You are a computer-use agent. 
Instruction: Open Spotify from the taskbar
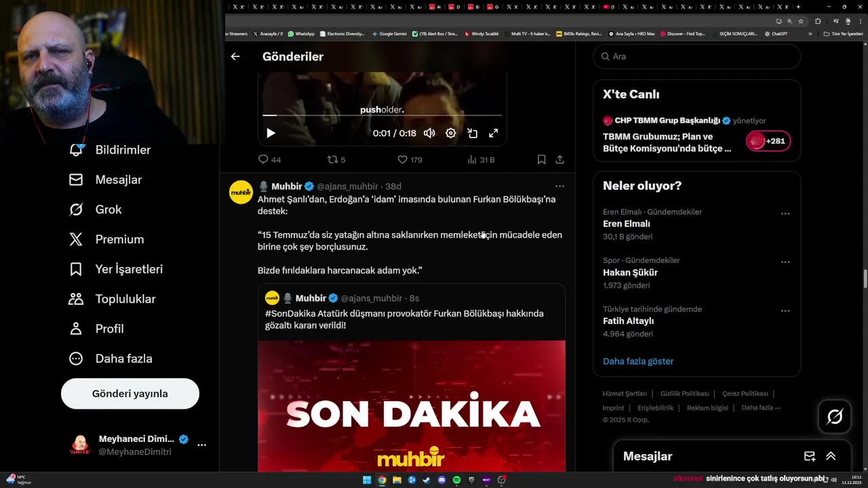click(x=456, y=480)
